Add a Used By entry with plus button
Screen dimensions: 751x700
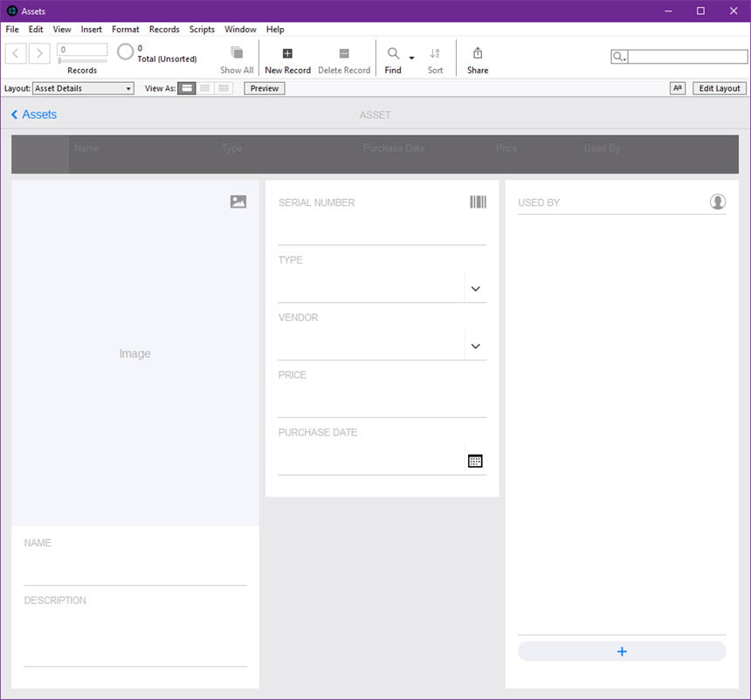pyautogui.click(x=622, y=652)
